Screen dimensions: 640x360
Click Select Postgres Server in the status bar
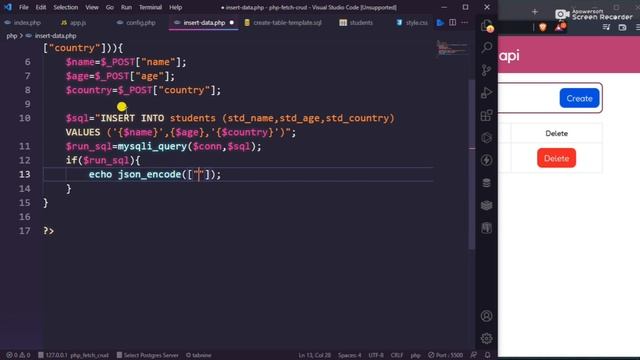[x=147, y=355]
